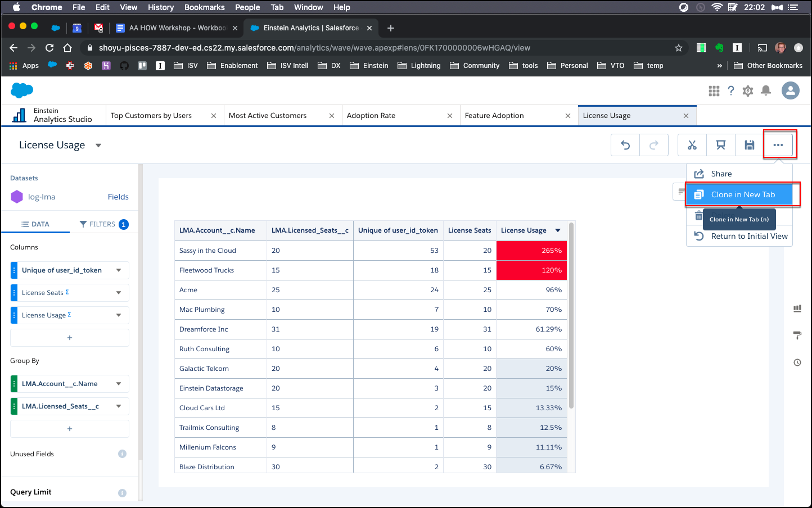812x508 pixels.
Task: Open the License Seats column dropdown
Action: 119,293
